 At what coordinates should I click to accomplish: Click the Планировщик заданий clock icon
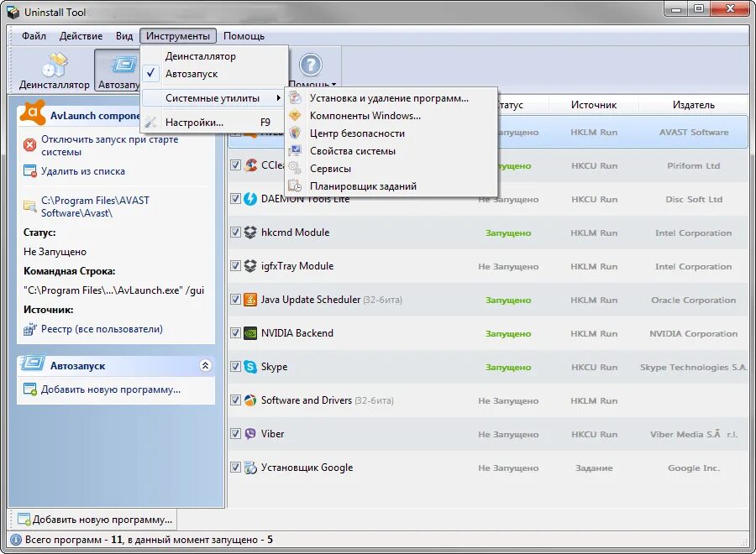pyautogui.click(x=295, y=186)
